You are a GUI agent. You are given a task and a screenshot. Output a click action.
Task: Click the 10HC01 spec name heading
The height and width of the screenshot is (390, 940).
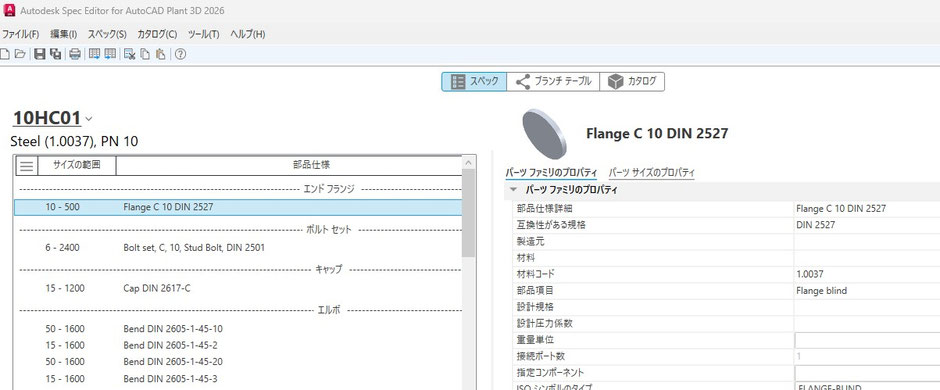point(47,119)
